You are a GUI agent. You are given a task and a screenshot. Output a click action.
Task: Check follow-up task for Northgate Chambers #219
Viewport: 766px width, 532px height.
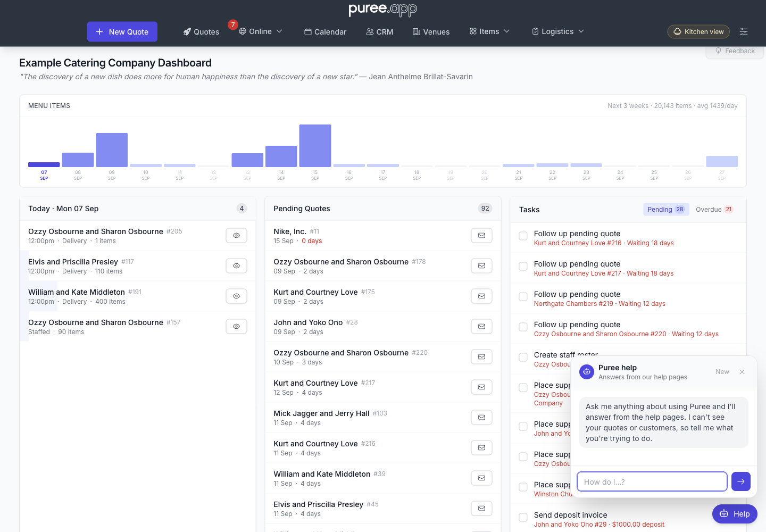523,296
